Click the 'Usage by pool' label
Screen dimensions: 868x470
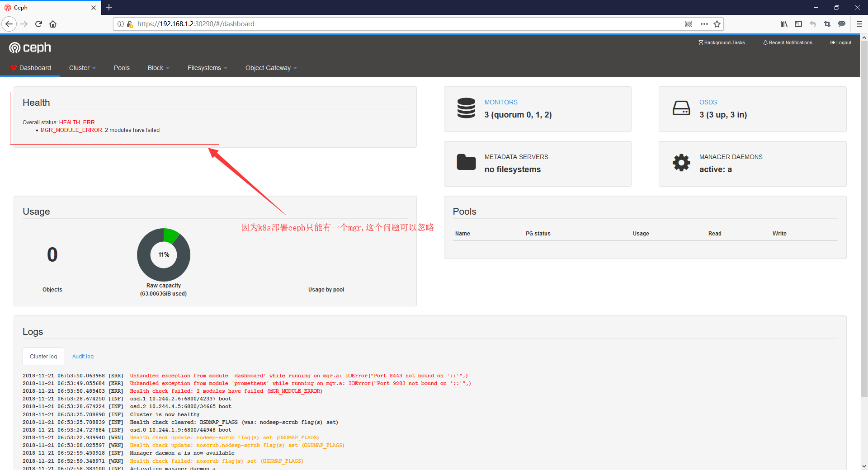point(326,290)
